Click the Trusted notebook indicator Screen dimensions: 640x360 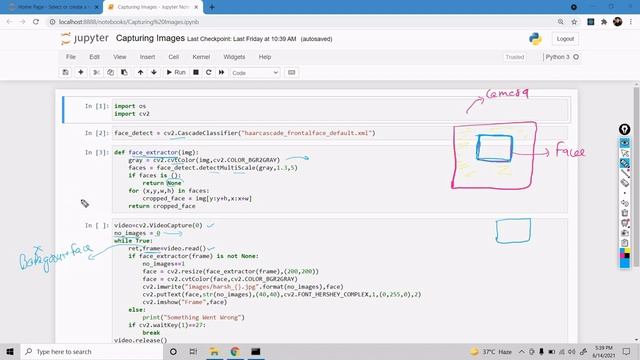click(x=515, y=57)
